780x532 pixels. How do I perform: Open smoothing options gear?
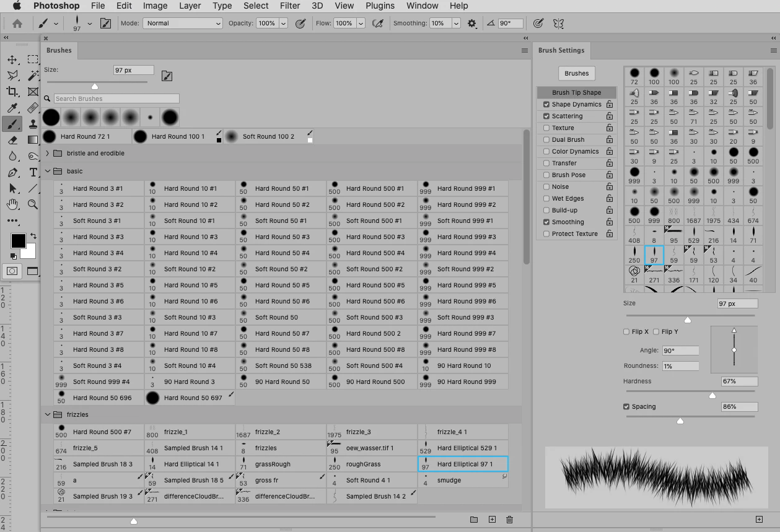[x=472, y=24]
